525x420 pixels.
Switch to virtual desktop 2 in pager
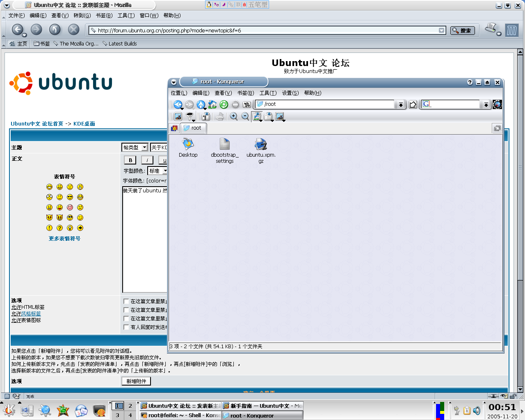click(130, 406)
